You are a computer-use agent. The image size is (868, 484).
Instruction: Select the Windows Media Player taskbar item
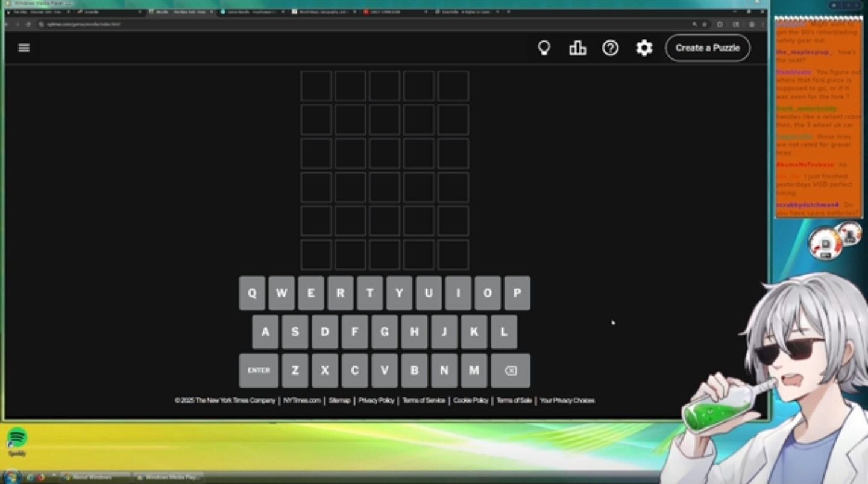click(x=169, y=477)
